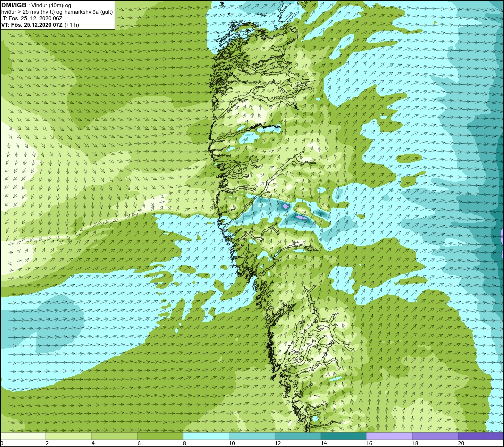Select the 10–12 m/s cyan legend band

[252, 436]
